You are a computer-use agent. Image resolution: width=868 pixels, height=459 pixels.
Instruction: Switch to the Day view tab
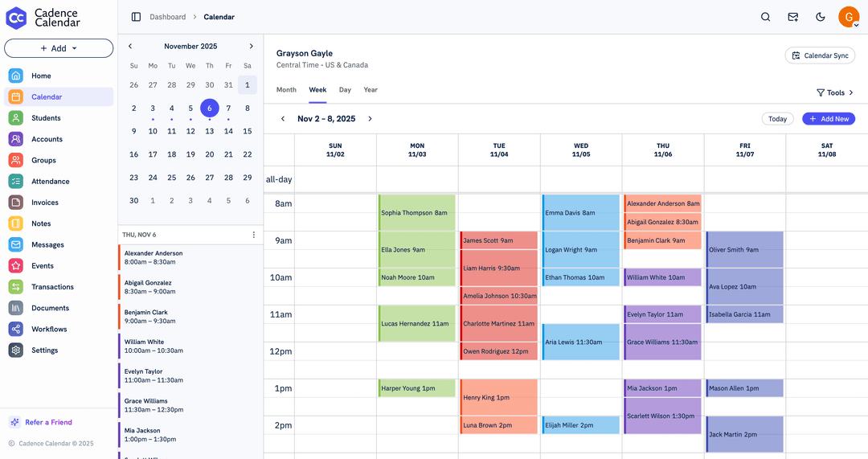pyautogui.click(x=345, y=90)
